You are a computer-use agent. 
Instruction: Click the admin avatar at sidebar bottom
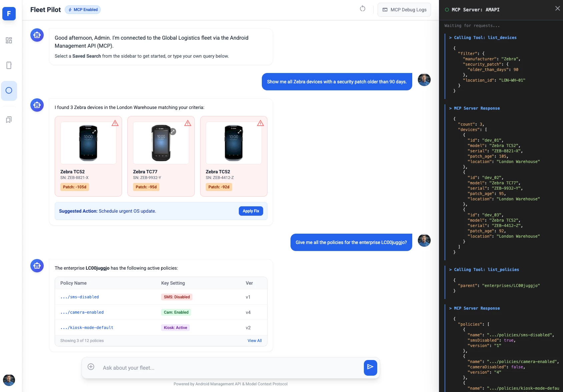9,380
